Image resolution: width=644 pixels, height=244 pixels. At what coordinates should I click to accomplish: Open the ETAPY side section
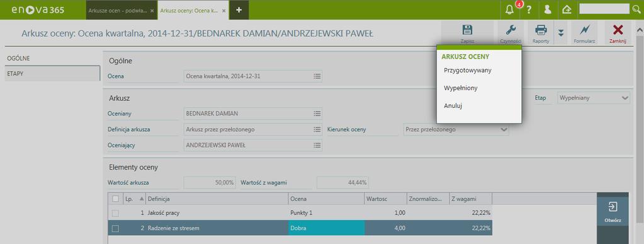click(x=53, y=73)
